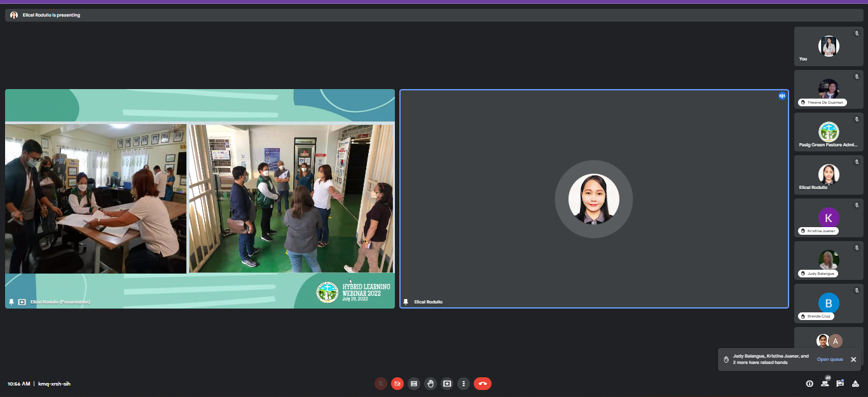This screenshot has height=397, width=868.
Task: Click the pin icon on Elicel Rodullo's main tile
Action: tap(406, 302)
